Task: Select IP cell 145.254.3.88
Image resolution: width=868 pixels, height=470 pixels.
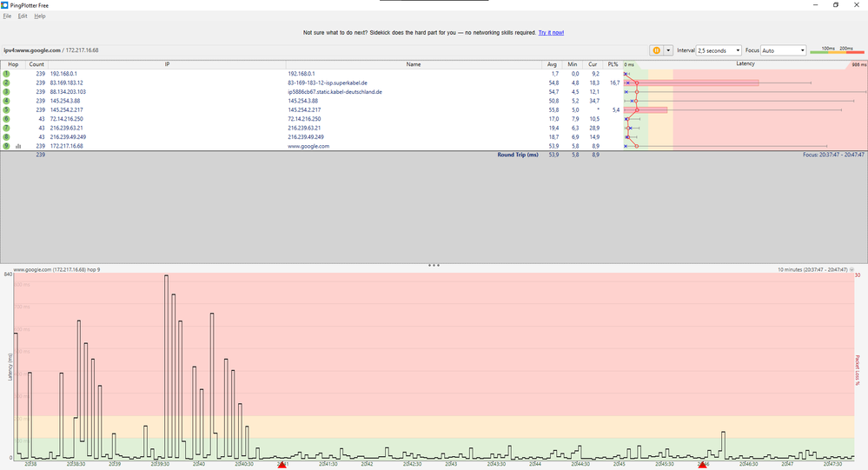Action: 65,101
